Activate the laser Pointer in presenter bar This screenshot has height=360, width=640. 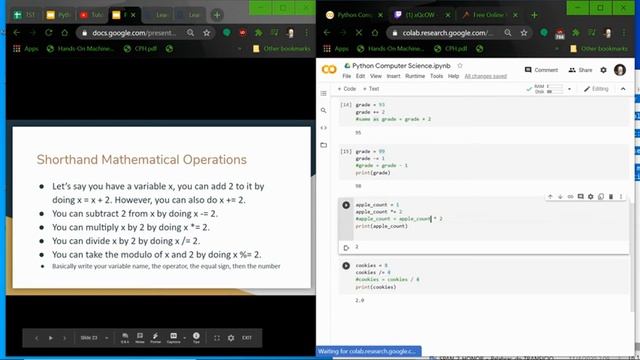156,338
